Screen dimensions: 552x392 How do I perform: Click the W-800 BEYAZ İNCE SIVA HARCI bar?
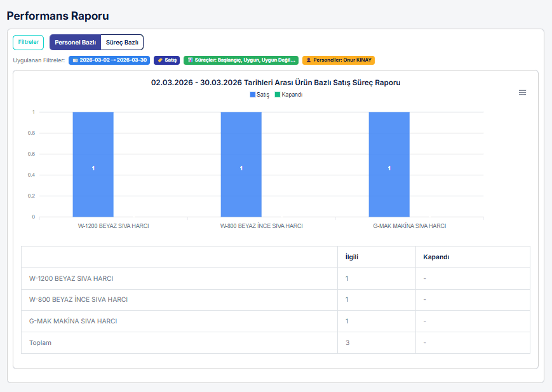[x=241, y=165]
